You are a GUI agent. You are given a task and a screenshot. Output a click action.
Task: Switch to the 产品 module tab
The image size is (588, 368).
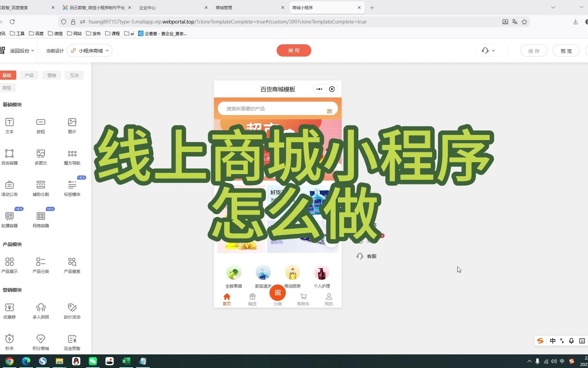point(29,75)
